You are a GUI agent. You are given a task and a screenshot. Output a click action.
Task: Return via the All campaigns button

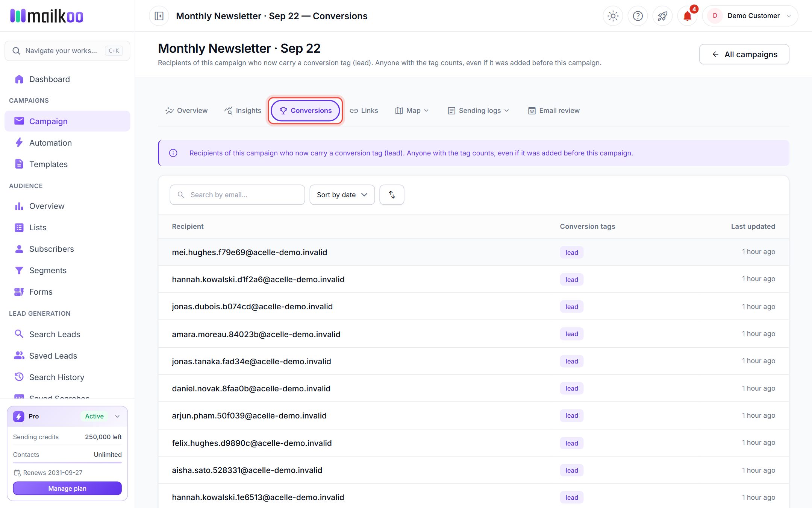tap(744, 54)
